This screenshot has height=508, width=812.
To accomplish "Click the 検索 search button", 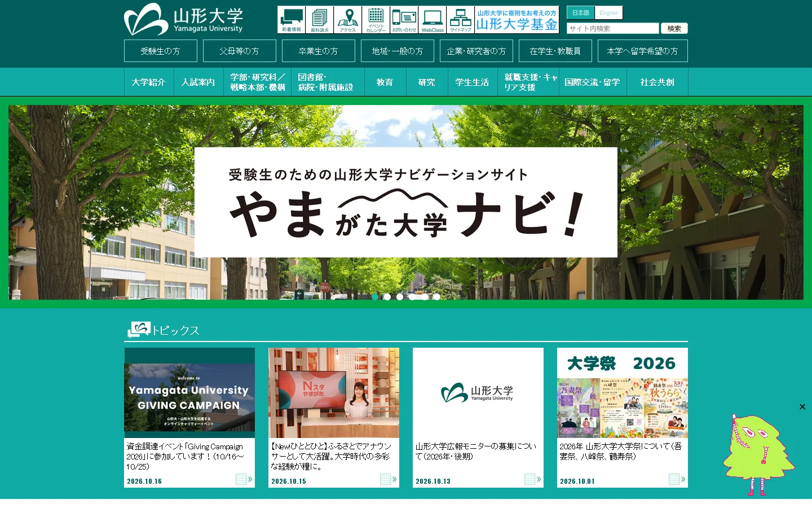I will (674, 28).
